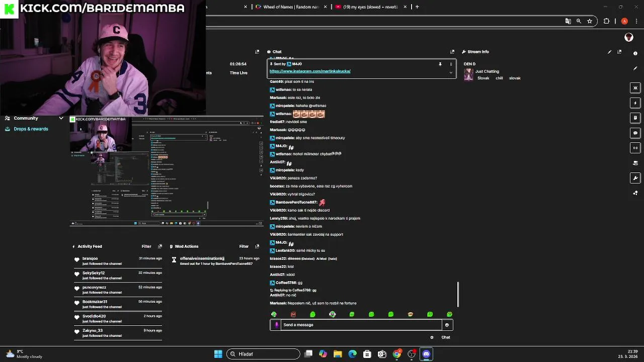
Task: Select Zakyno_33 follow activity entry
Action: [118, 333]
